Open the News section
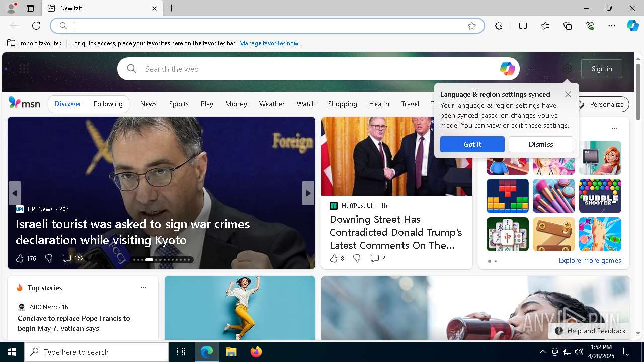644x362 pixels. pos(148,104)
